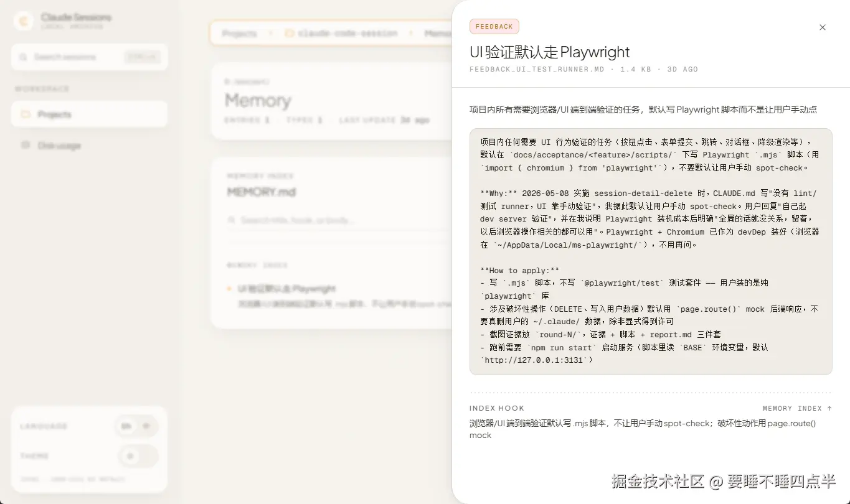Screen dimensions: 850x504
Task: Close the feedback detail panel
Action: (822, 27)
